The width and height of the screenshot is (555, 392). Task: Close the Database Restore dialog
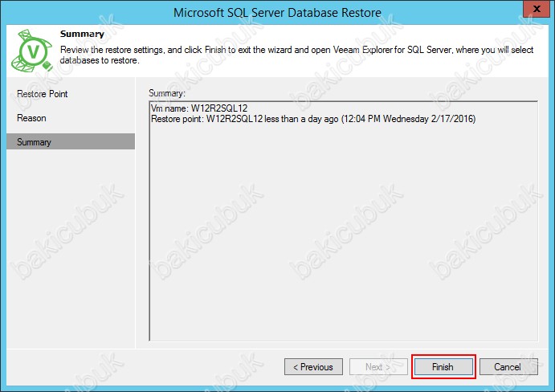coord(537,9)
